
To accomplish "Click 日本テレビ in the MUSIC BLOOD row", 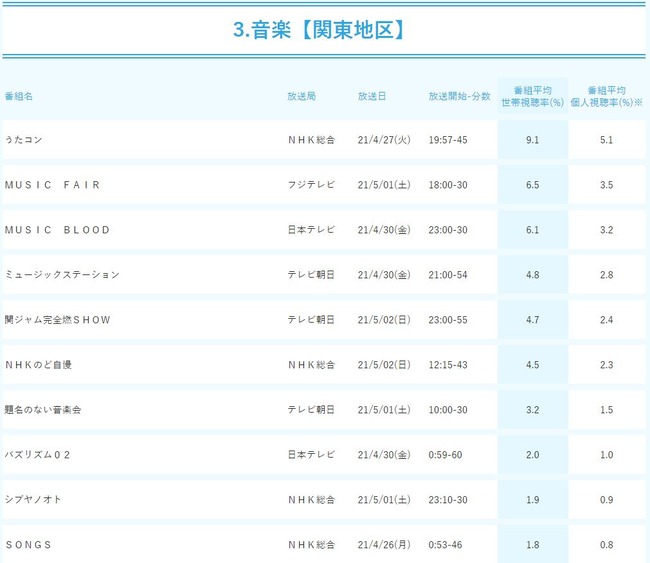I will pos(311,230).
